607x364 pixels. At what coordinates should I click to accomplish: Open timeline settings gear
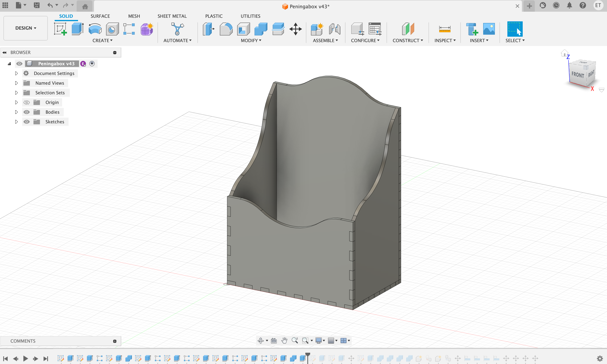[600, 358]
